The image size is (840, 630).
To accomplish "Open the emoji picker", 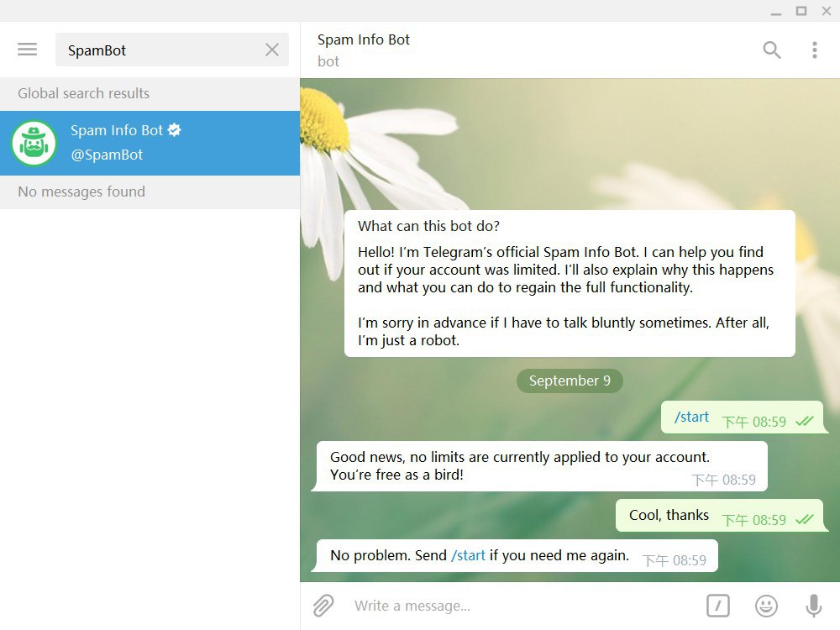I will click(x=766, y=606).
